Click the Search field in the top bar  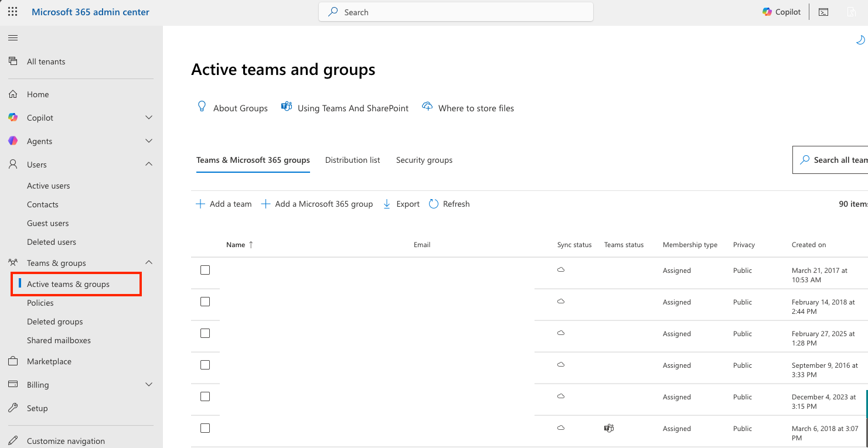coord(455,12)
